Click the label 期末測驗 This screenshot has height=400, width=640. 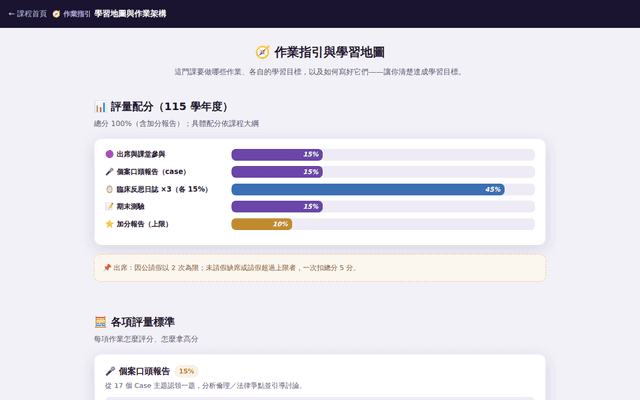[131, 207]
